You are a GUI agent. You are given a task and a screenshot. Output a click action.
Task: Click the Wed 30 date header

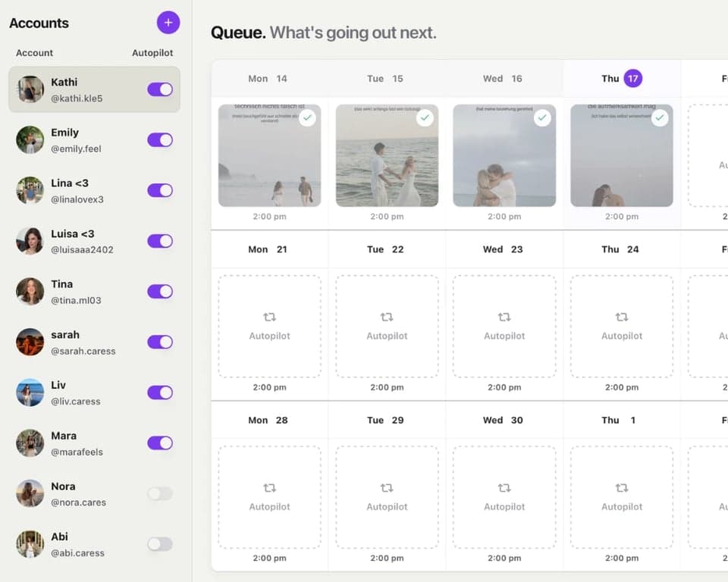click(503, 420)
